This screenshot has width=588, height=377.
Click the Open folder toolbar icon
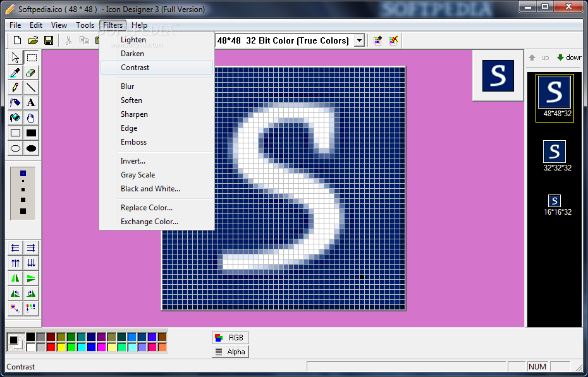point(33,40)
